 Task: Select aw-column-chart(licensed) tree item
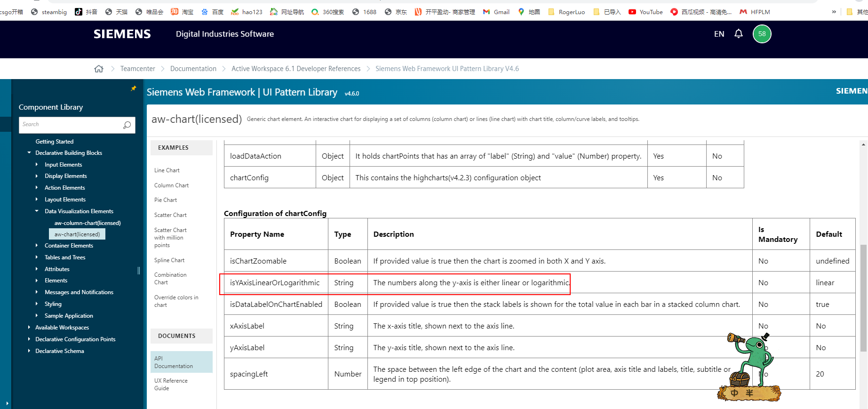[88, 223]
